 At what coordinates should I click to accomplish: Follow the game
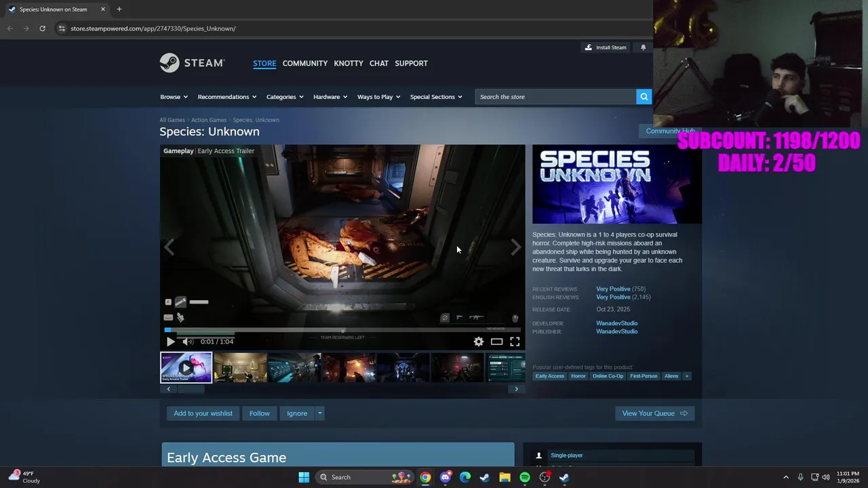(260, 413)
